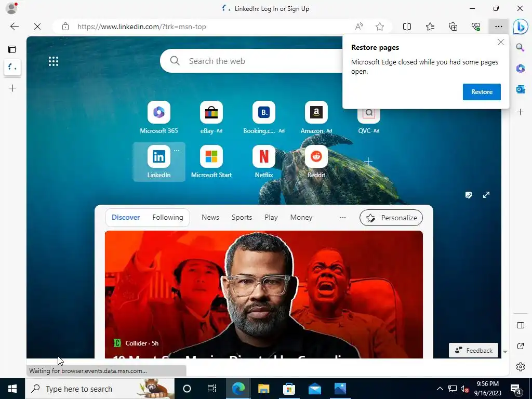Add sidebar app with plus icon
Screen dimensions: 532x399
[x=520, y=112]
